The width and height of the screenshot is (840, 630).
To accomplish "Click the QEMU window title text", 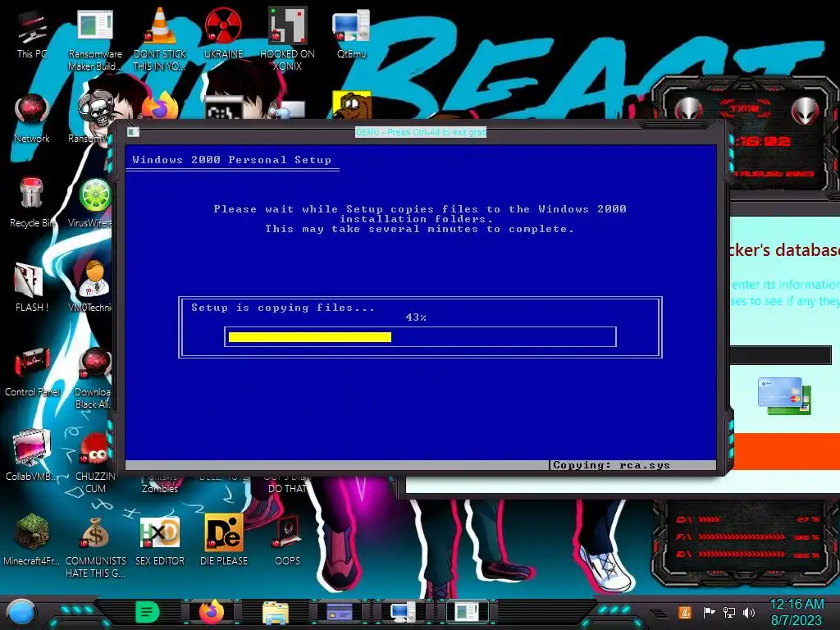I will pos(421,132).
